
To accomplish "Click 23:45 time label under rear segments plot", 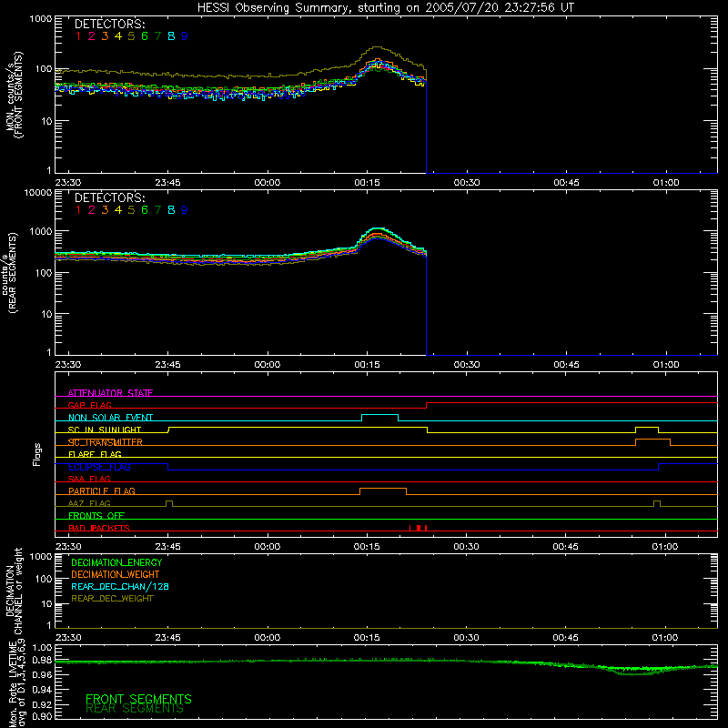I will (x=167, y=365).
